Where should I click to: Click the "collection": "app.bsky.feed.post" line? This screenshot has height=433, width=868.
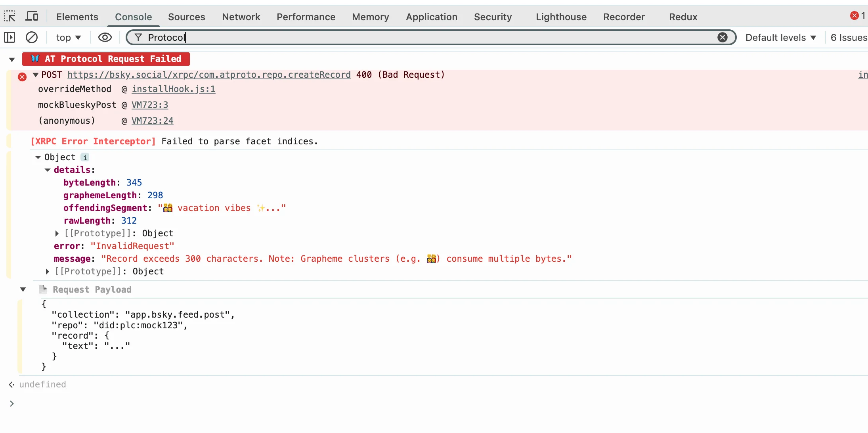143,314
